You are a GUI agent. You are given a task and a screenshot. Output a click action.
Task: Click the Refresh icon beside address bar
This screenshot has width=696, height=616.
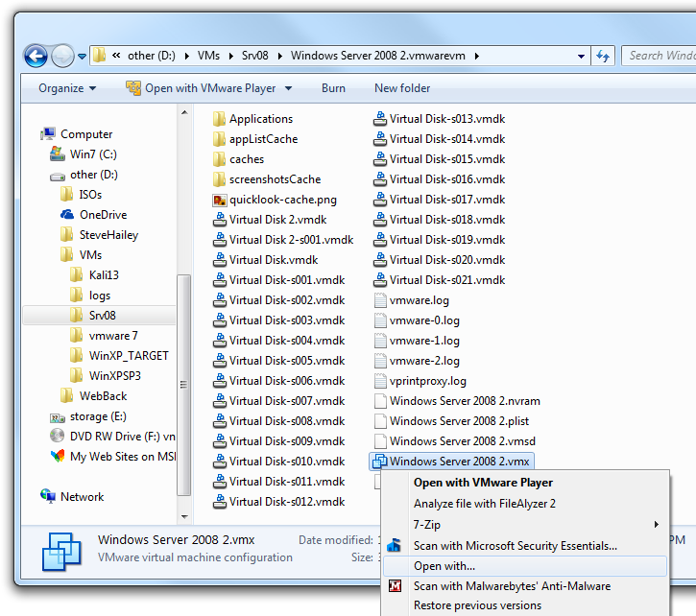coord(603,56)
